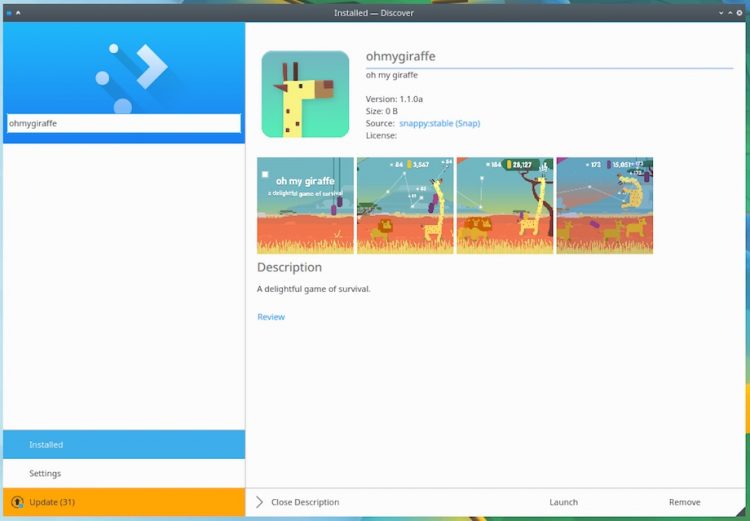Open the Review link
Image resolution: width=750 pixels, height=521 pixels.
[x=271, y=317]
